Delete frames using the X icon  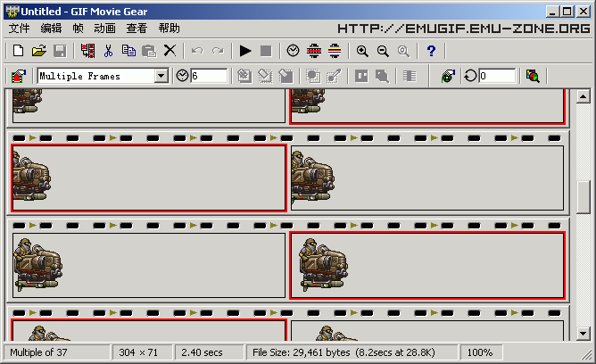[x=170, y=51]
